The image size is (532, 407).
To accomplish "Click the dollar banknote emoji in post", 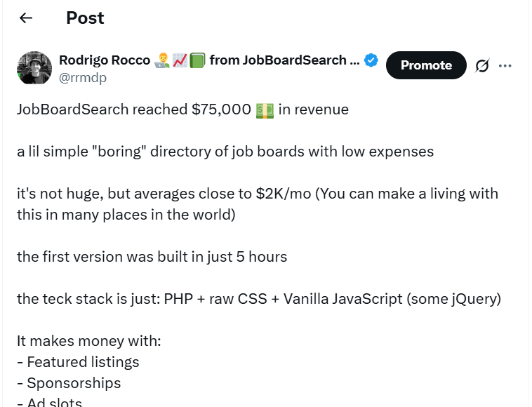I will point(265,110).
